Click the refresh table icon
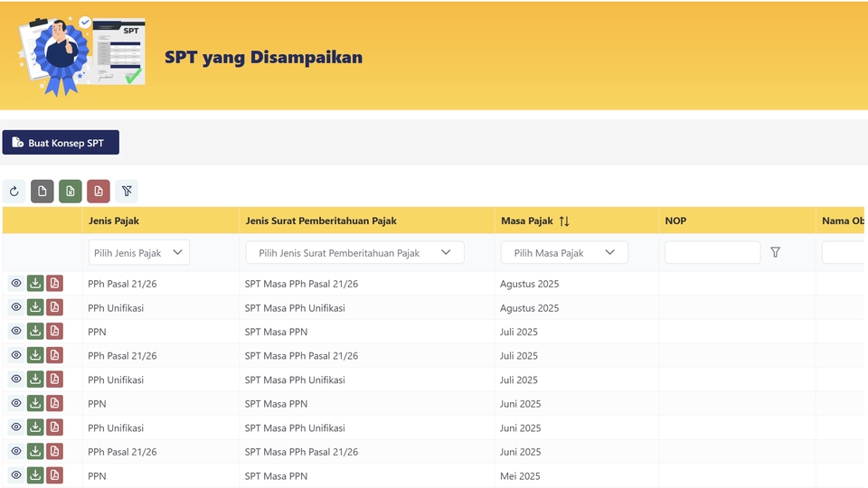Viewport: 868px width, 488px height. [14, 192]
